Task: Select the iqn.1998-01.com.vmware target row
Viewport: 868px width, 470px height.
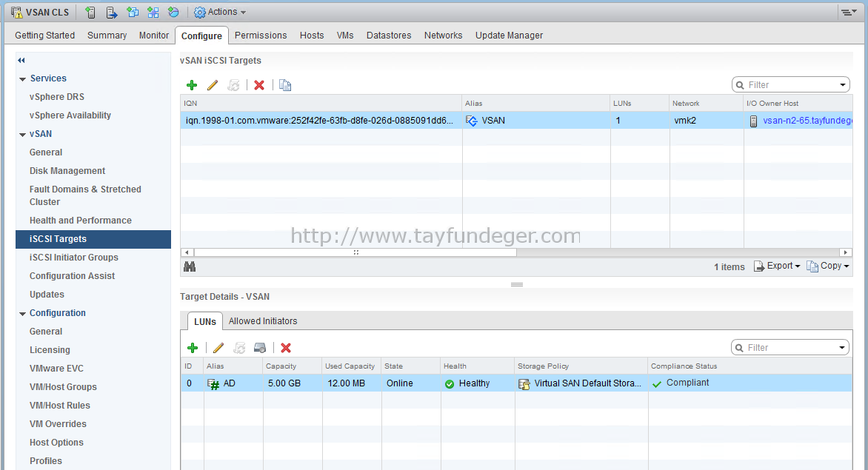Action: [516, 121]
